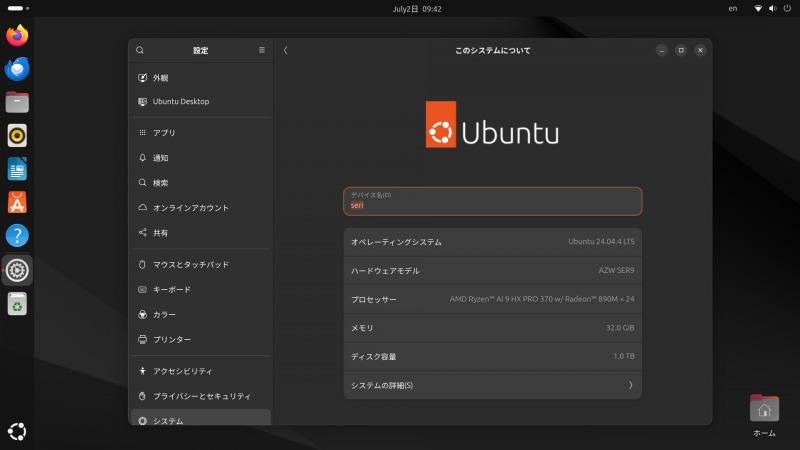800x450 pixels.
Task: Click the 32.0 GiB memory value
Action: (620, 328)
